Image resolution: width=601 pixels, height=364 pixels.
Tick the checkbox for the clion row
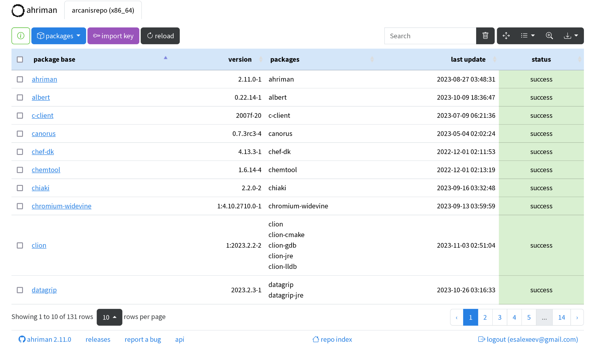20,245
